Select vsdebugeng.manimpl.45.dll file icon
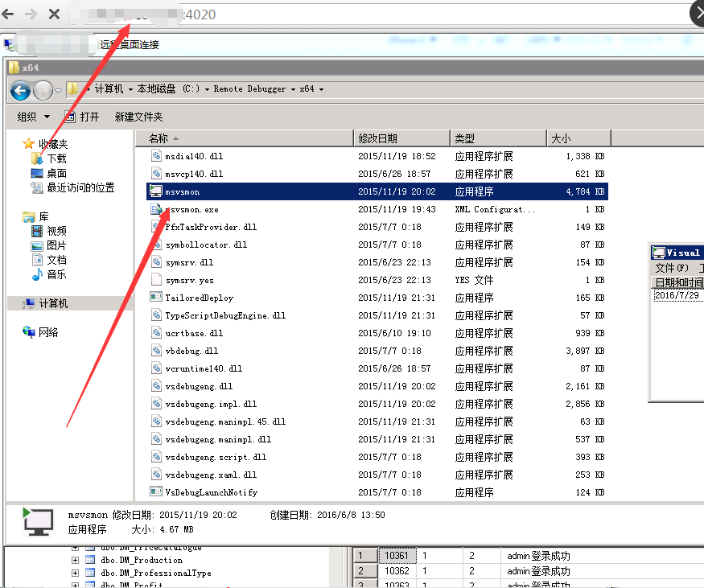The image size is (704, 588). 156,421
